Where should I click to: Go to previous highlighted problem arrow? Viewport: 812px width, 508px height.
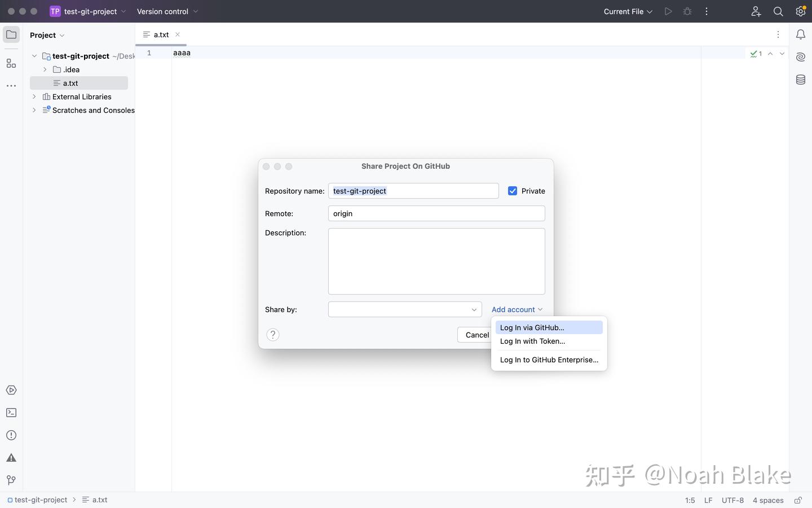pyautogui.click(x=770, y=54)
